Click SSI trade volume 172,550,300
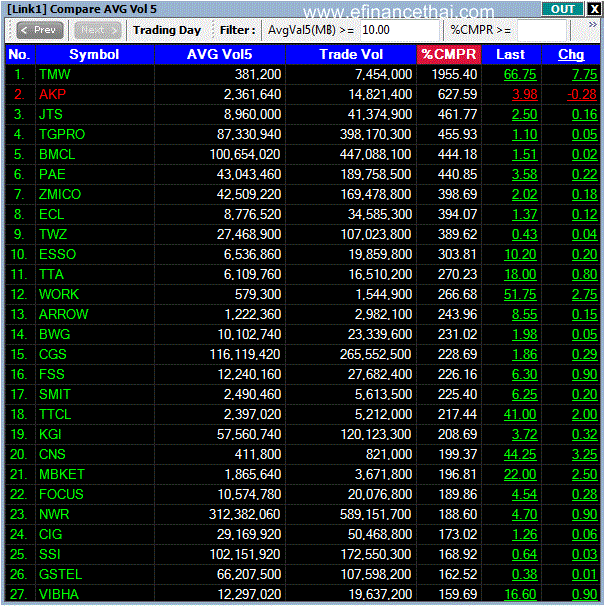The width and height of the screenshot is (605, 606). point(376,555)
